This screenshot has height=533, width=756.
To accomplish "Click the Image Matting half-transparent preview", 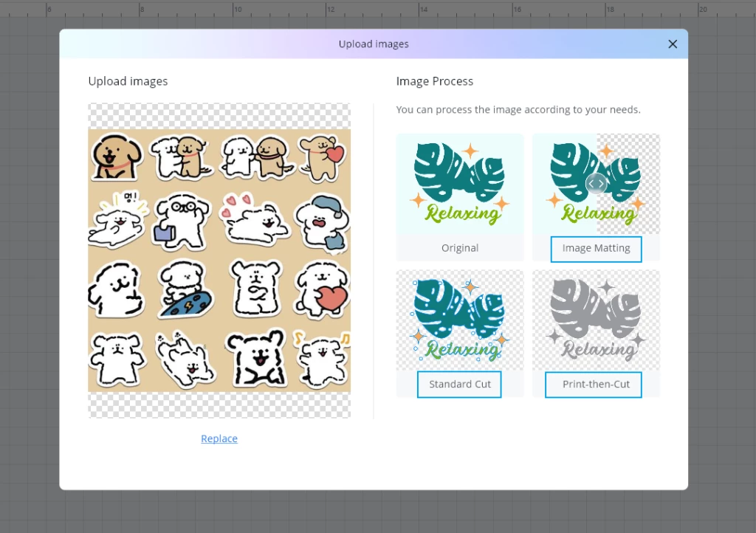I will pyautogui.click(x=596, y=184).
